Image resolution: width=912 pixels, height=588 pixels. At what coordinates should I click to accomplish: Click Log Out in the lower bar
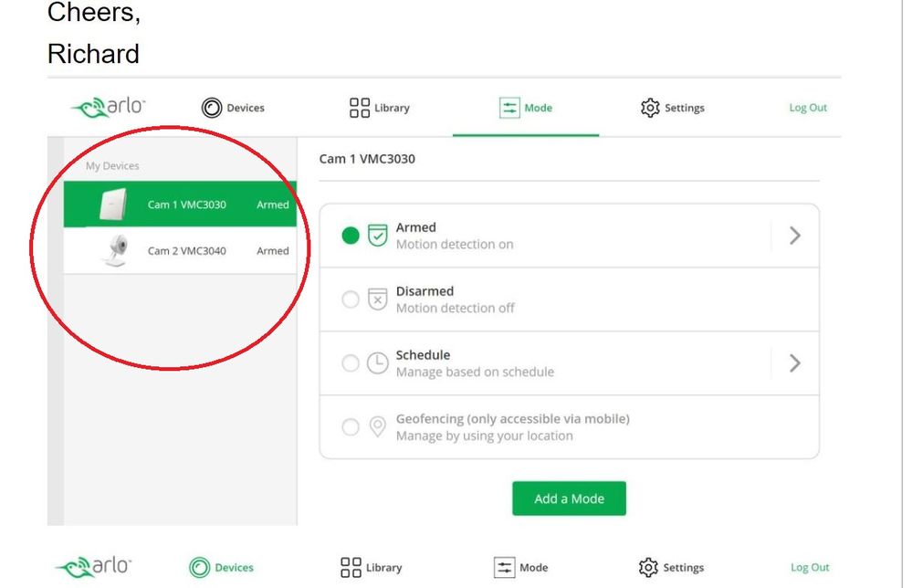[810, 567]
